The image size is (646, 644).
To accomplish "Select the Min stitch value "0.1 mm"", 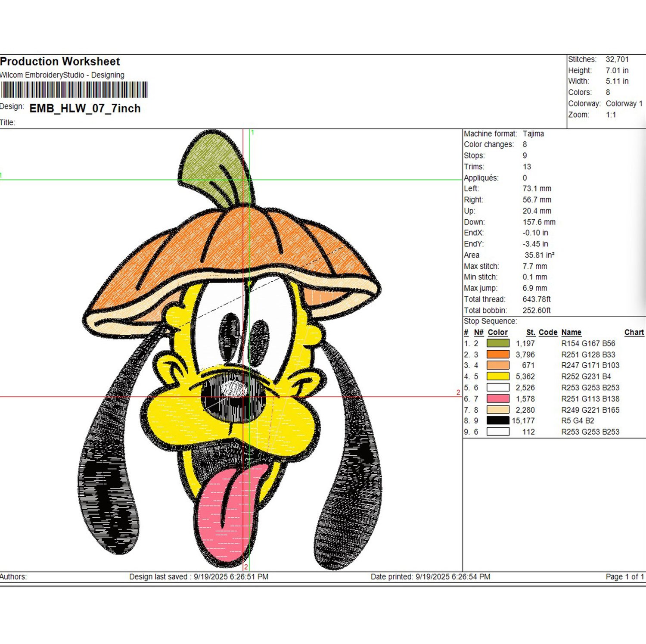I will (x=535, y=277).
